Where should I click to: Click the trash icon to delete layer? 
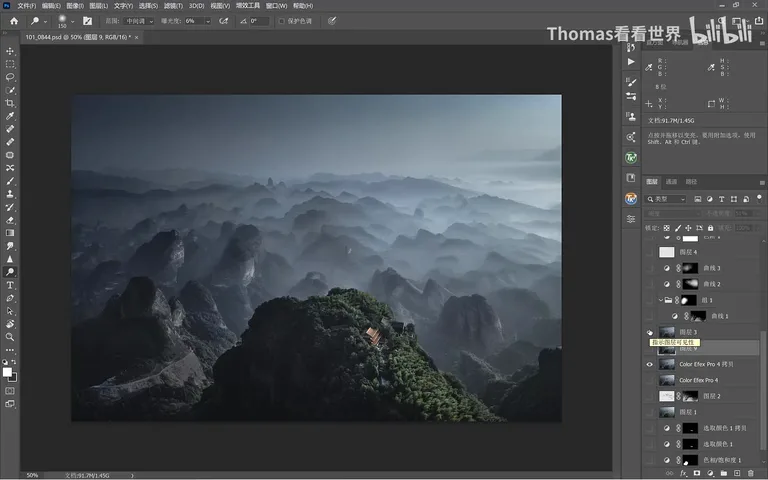click(750, 473)
